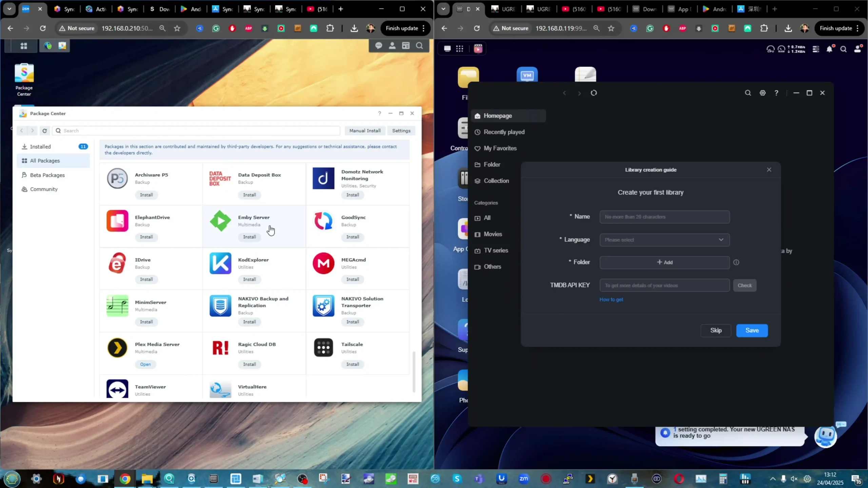The width and height of the screenshot is (868, 488).
Task: Click the GoodSync package icon
Action: pyautogui.click(x=323, y=221)
